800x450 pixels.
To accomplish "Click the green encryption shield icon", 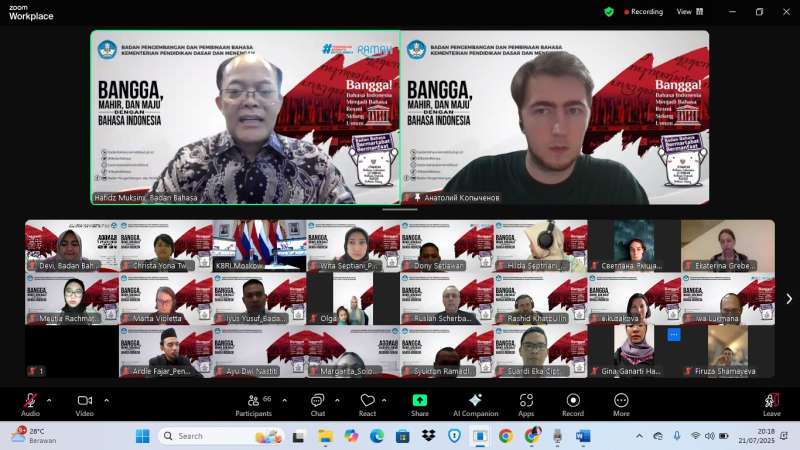I will [609, 12].
